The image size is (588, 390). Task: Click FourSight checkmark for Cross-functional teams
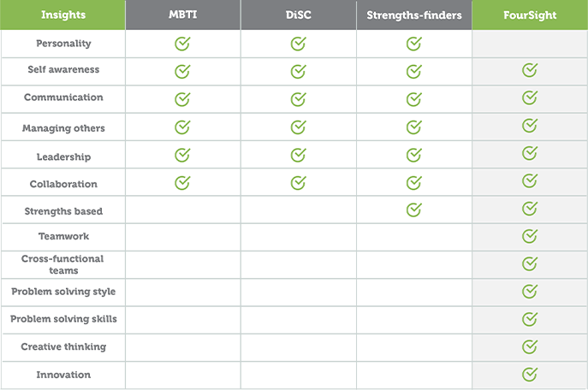tap(530, 264)
